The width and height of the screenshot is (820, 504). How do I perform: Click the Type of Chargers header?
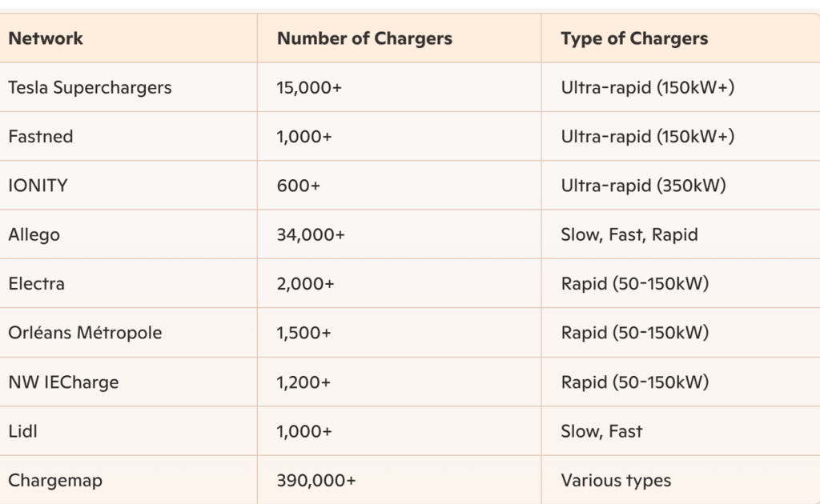tap(634, 38)
